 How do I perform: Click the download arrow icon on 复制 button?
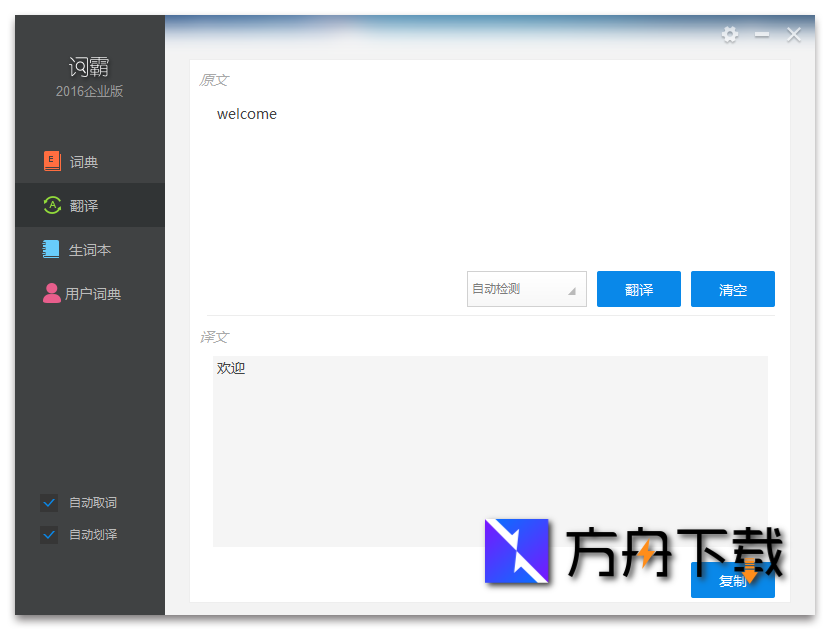[x=752, y=575]
